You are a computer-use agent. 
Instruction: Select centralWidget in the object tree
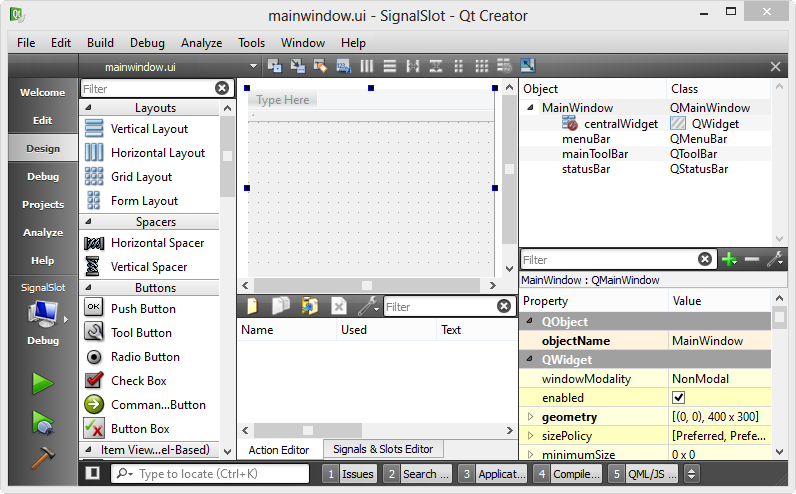tap(620, 123)
